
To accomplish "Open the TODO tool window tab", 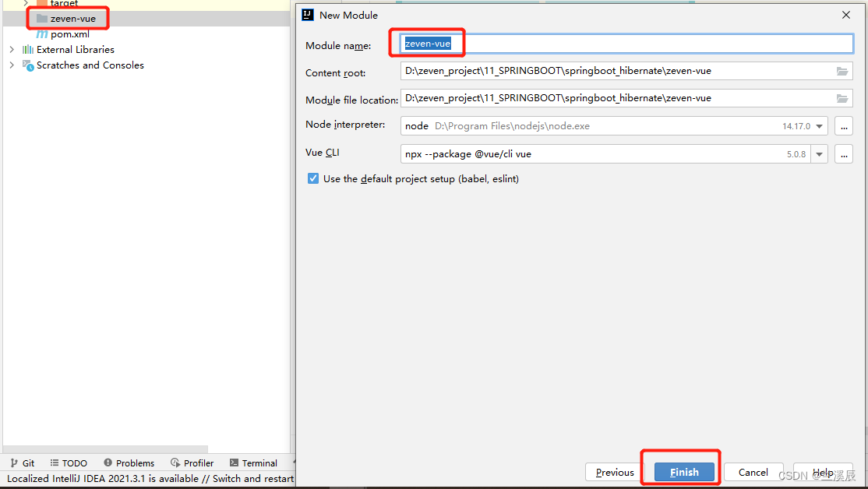I will [69, 463].
